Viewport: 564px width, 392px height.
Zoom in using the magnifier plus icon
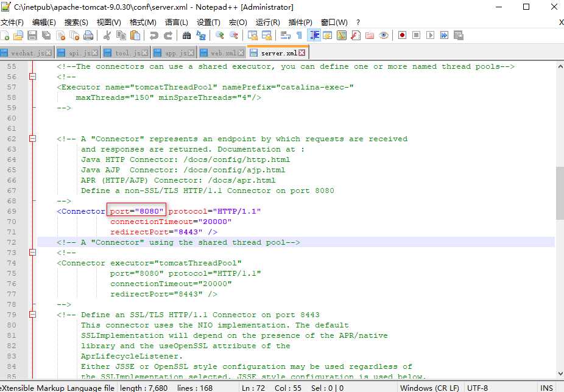pos(220,35)
